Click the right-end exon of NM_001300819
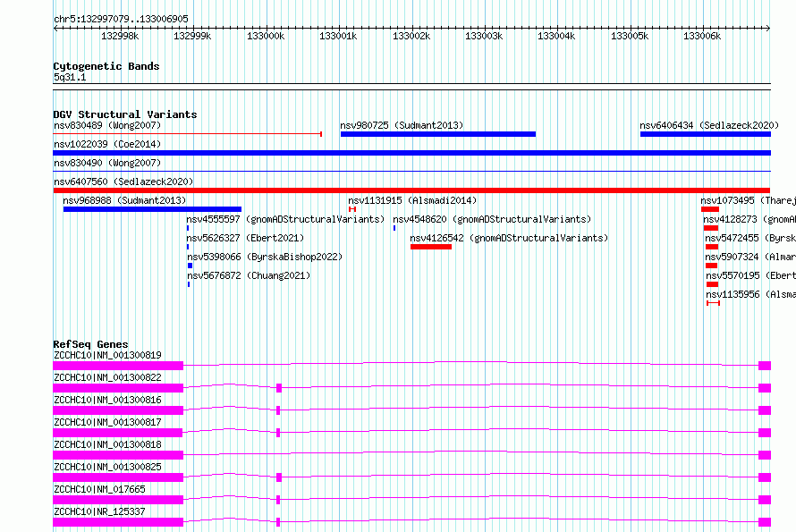 [765, 366]
